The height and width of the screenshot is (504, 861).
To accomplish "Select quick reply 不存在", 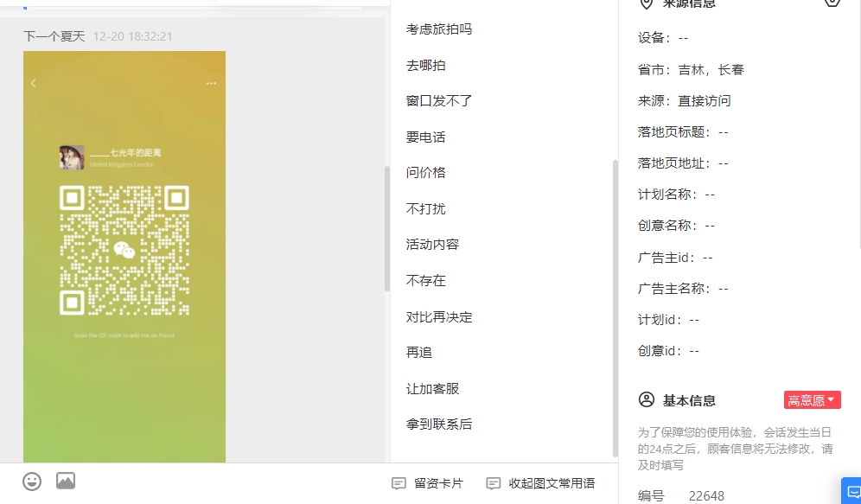I will (425, 281).
